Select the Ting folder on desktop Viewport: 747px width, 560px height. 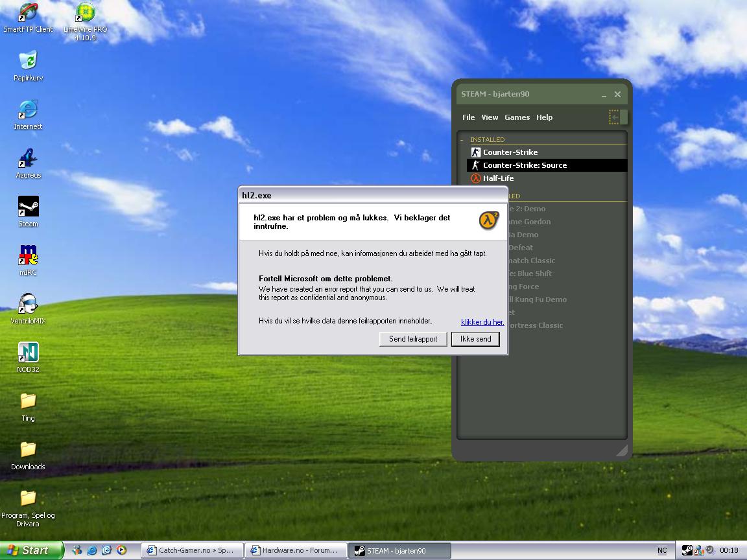(x=28, y=407)
